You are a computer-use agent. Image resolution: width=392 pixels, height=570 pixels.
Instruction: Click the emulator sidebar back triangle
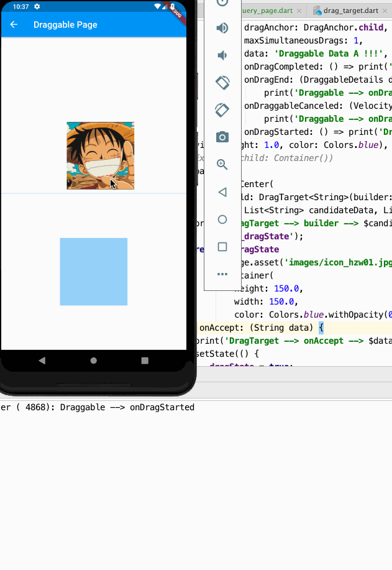pyautogui.click(x=222, y=192)
